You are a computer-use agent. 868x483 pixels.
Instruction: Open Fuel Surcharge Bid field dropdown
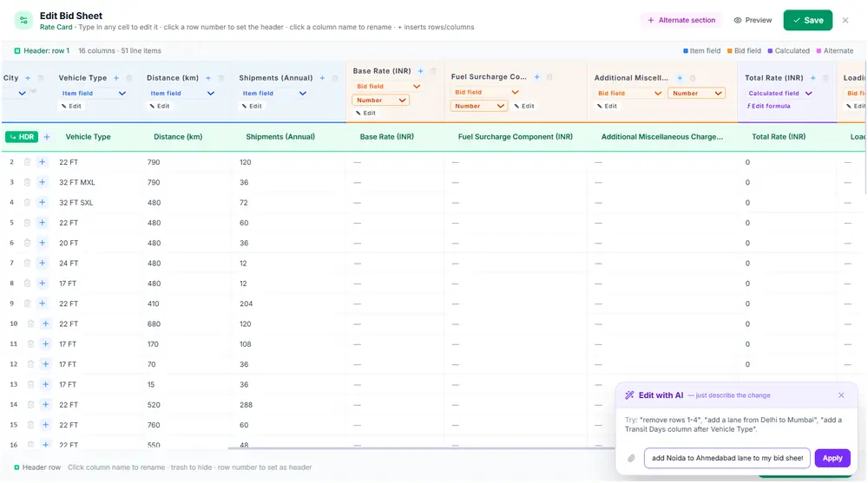pyautogui.click(x=485, y=93)
